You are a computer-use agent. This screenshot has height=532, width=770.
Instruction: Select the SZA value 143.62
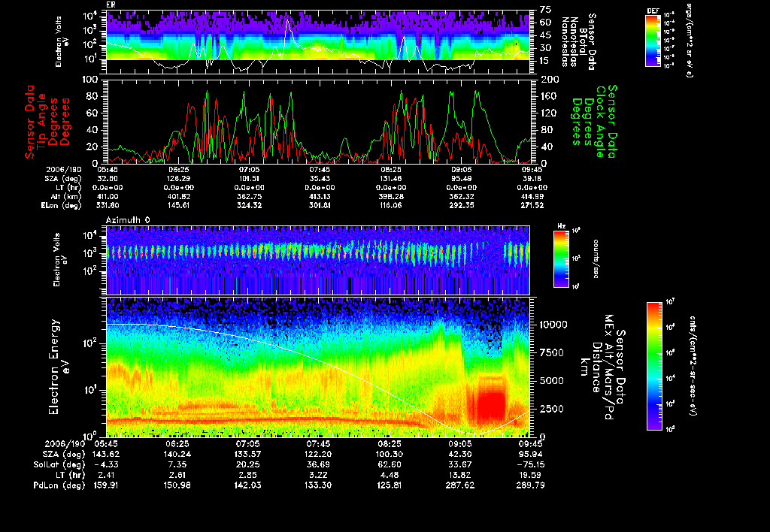tap(106, 455)
